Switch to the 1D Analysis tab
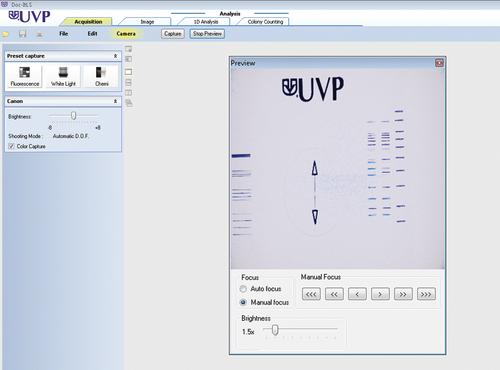 tap(206, 22)
